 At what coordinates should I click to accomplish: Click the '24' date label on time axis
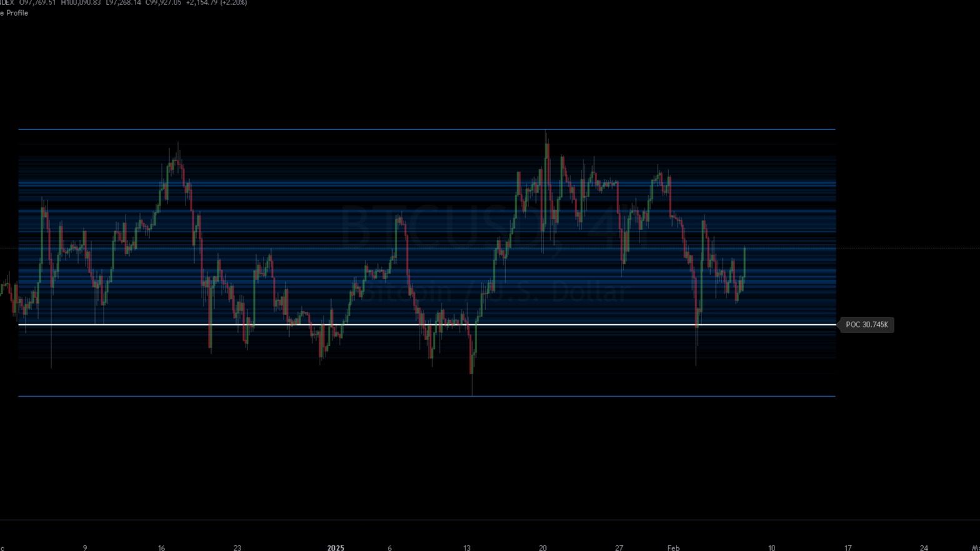pos(924,548)
